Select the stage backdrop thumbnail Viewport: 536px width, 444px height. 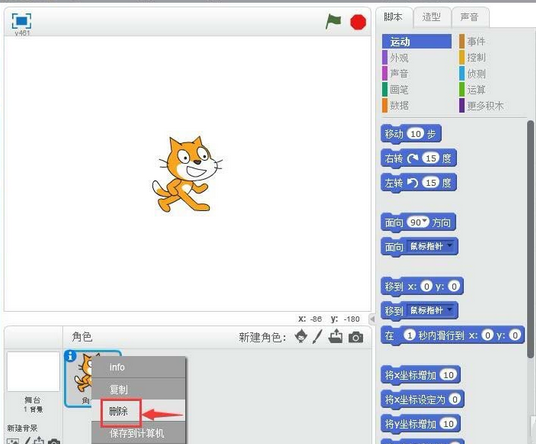coord(33,372)
